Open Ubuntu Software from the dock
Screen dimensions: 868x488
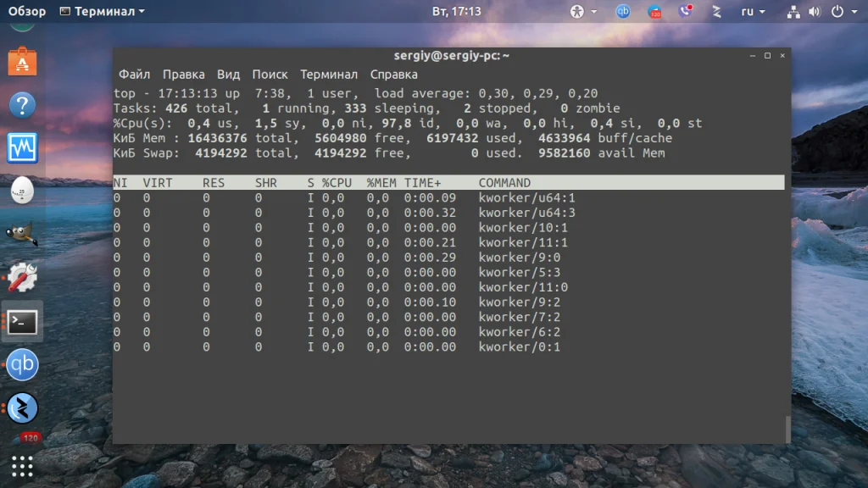pos(22,61)
